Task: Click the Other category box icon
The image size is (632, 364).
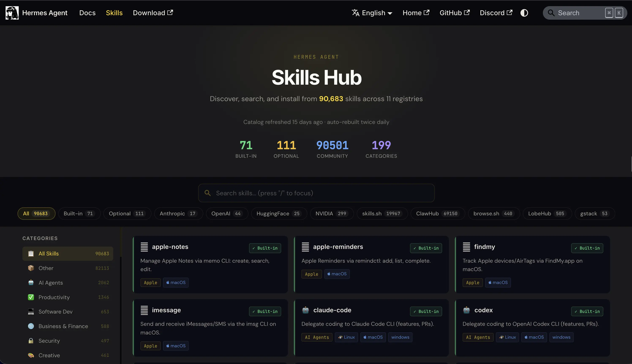Action: click(31, 268)
